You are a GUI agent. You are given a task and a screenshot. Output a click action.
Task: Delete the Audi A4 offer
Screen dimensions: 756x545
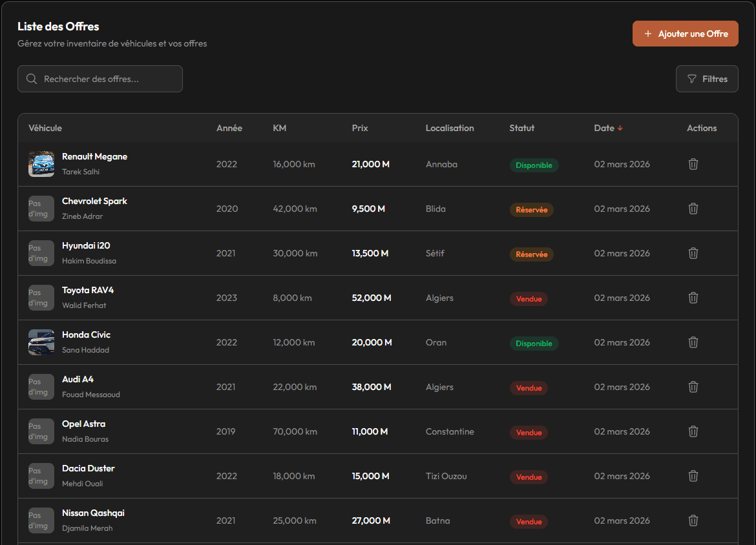coord(693,387)
